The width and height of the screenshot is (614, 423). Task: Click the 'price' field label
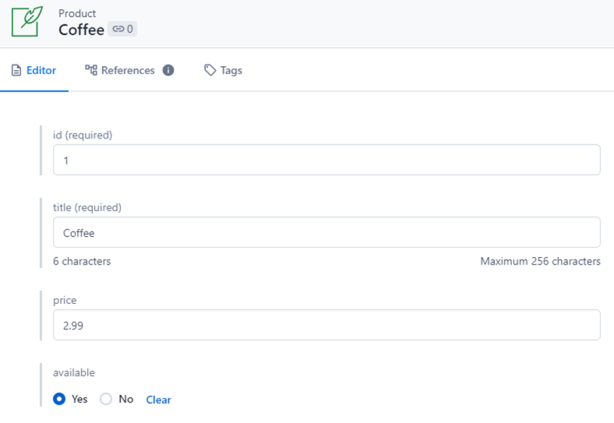pos(65,300)
